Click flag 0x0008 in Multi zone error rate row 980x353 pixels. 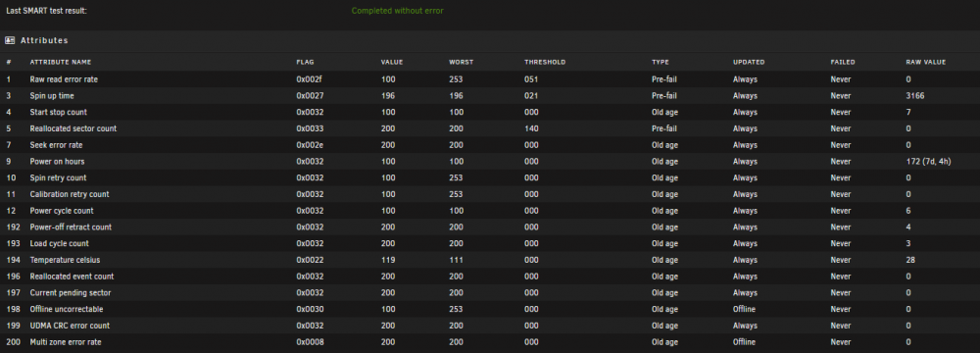tap(310, 342)
